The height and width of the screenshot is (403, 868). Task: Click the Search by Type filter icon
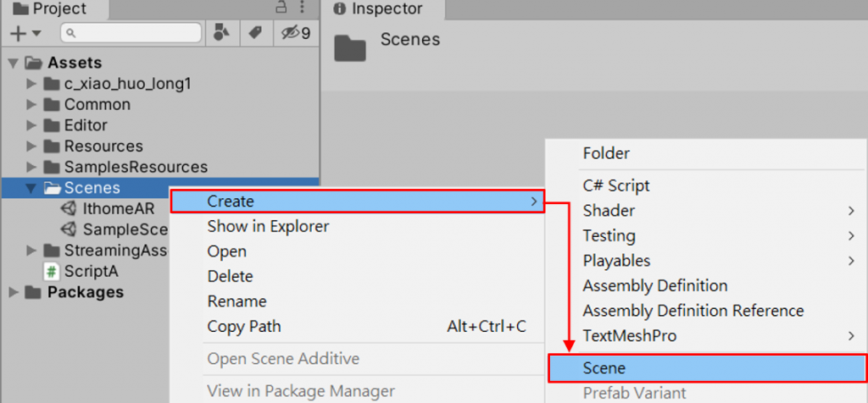pos(221,33)
